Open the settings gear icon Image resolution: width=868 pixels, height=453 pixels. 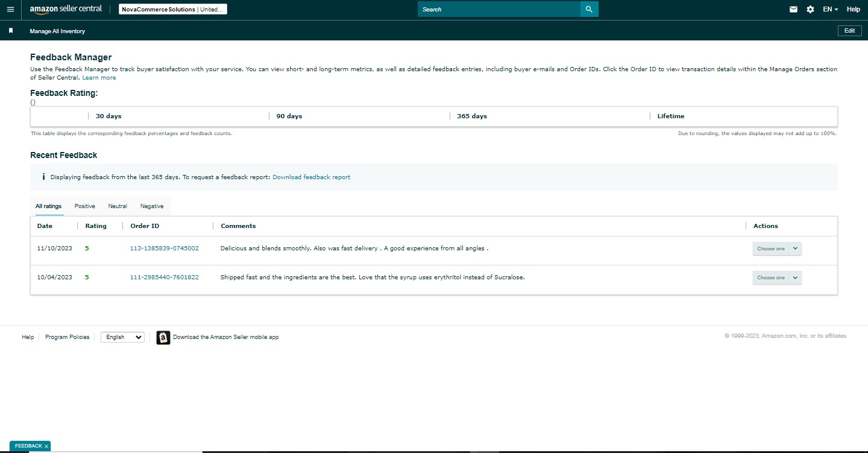(810, 9)
